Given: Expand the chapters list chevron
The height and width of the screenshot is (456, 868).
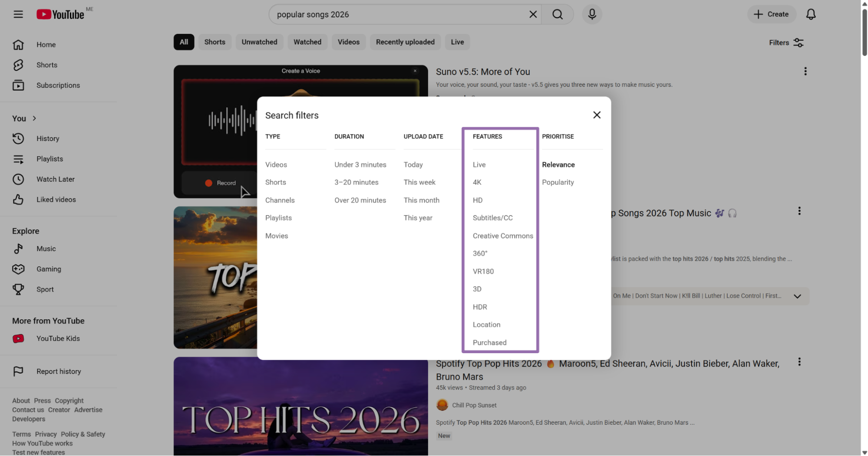Looking at the screenshot, I should click(797, 296).
